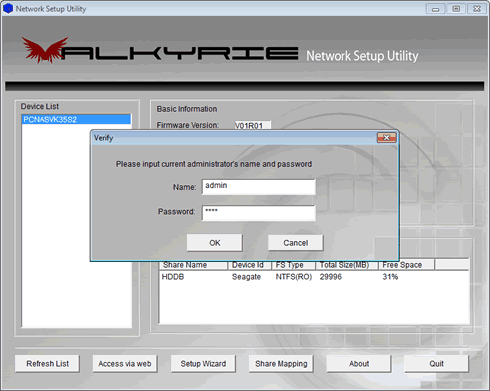Click the Free Space column header
The width and height of the screenshot is (490, 391).
click(406, 265)
